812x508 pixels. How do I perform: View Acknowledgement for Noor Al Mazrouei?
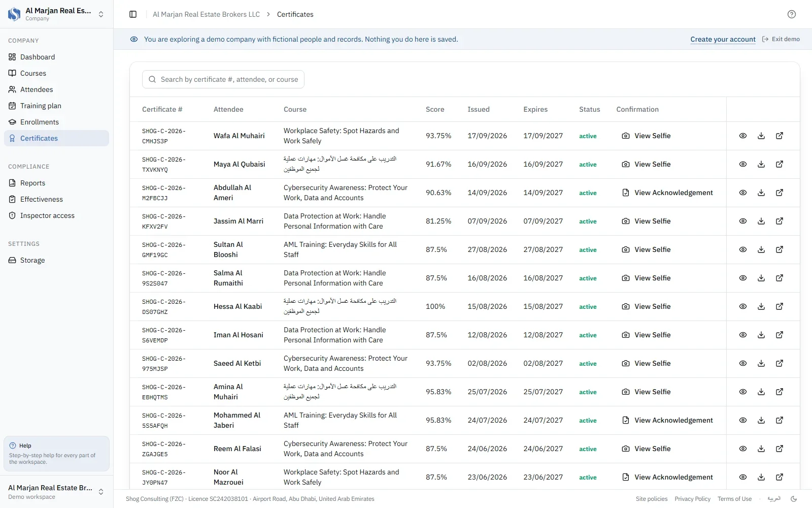[667, 477]
